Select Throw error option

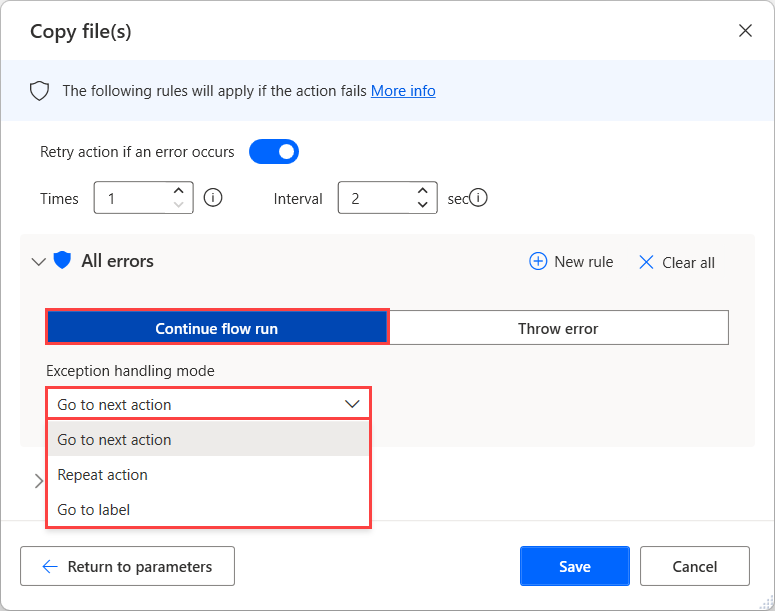point(558,328)
